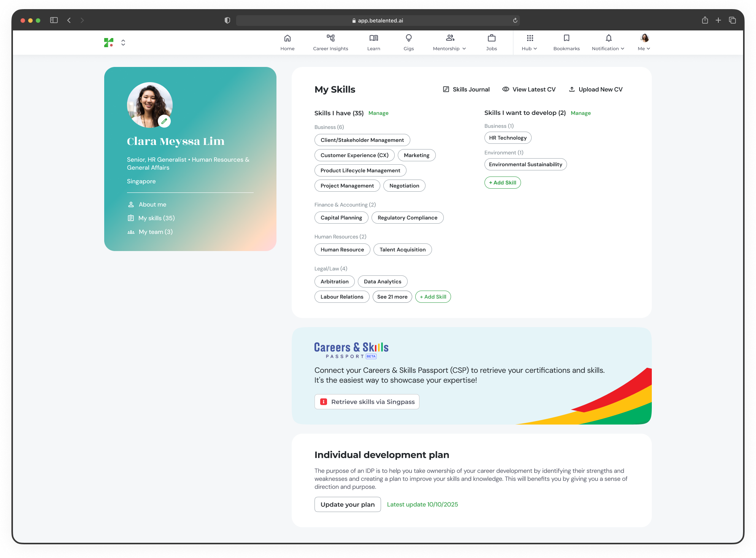The image size is (756, 558).
Task: Click the Safari sidebar toggle icon
Action: click(x=54, y=20)
